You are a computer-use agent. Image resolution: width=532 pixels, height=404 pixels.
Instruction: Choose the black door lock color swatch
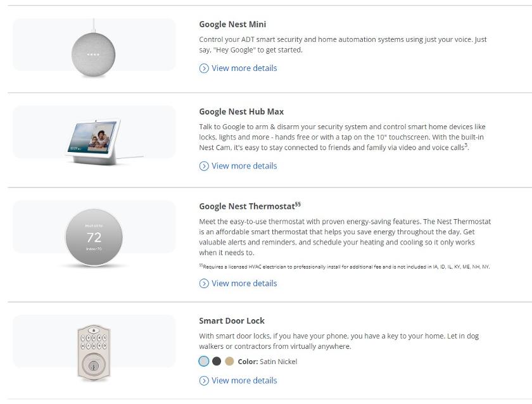[217, 362]
